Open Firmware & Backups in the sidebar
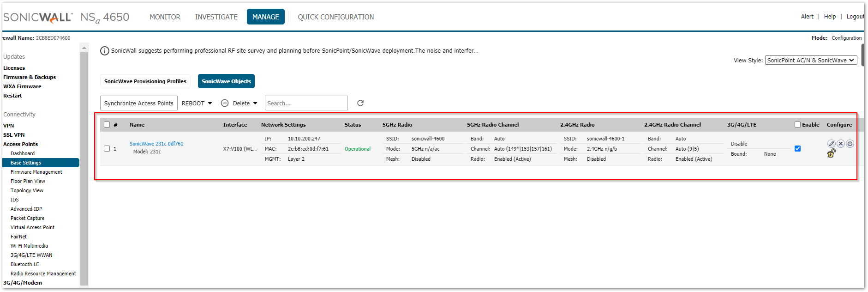Viewport: 868px width, 292px height. tap(30, 77)
